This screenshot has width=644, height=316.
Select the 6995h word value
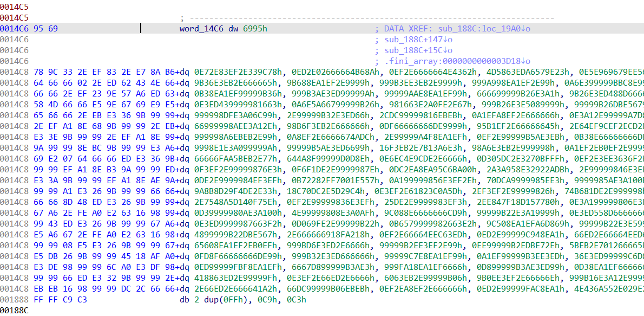pyautogui.click(x=255, y=28)
